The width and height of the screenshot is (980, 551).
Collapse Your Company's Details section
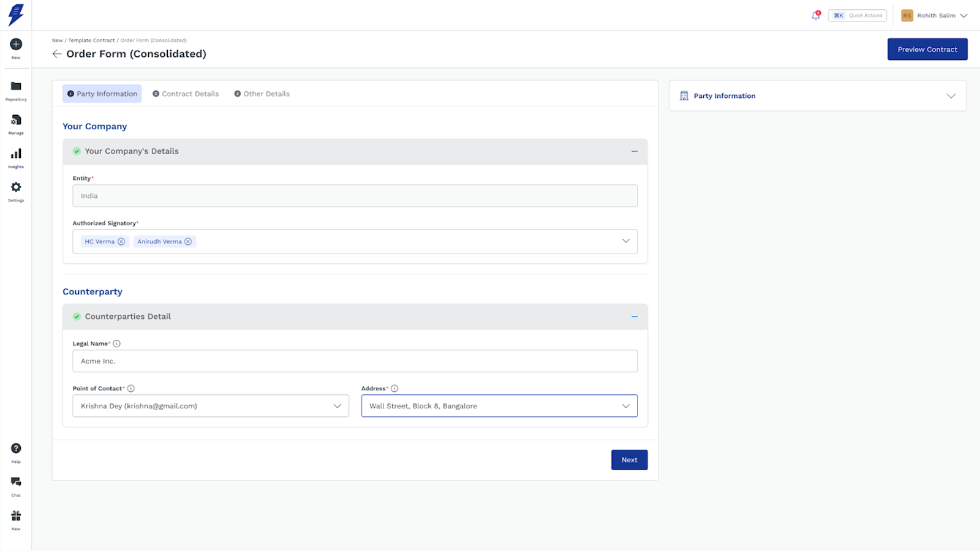pyautogui.click(x=635, y=151)
